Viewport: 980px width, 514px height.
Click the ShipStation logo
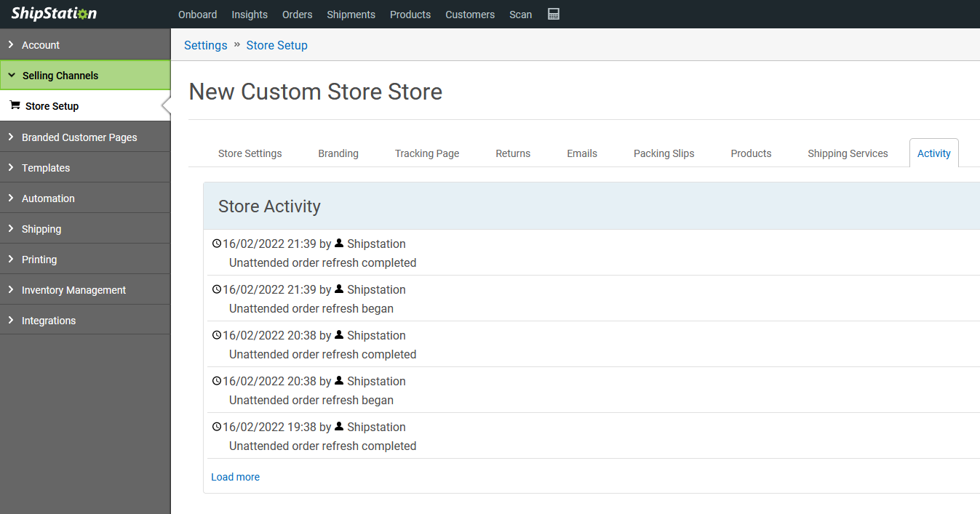54,15
